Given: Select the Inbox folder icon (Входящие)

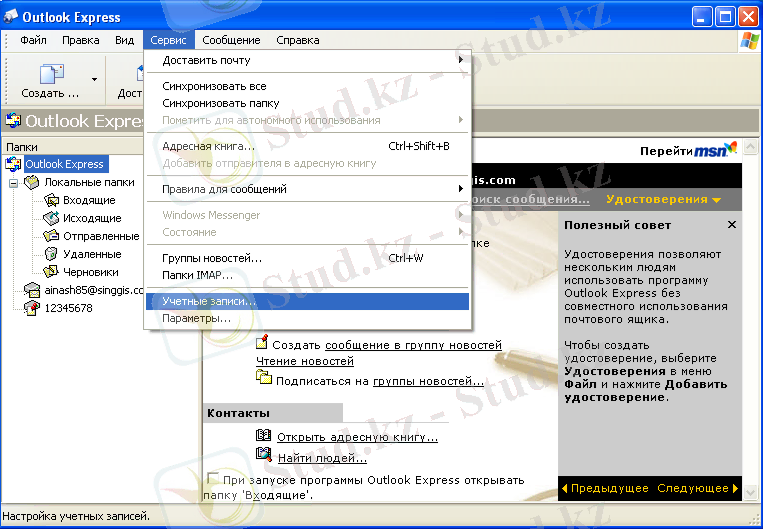Looking at the screenshot, I should (x=52, y=200).
